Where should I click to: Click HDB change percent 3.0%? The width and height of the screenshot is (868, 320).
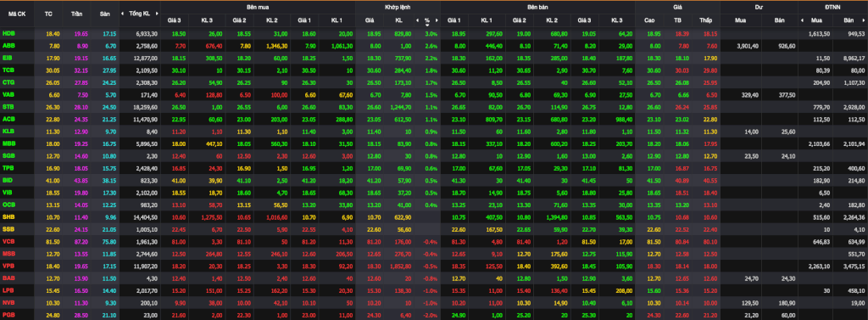coord(431,34)
